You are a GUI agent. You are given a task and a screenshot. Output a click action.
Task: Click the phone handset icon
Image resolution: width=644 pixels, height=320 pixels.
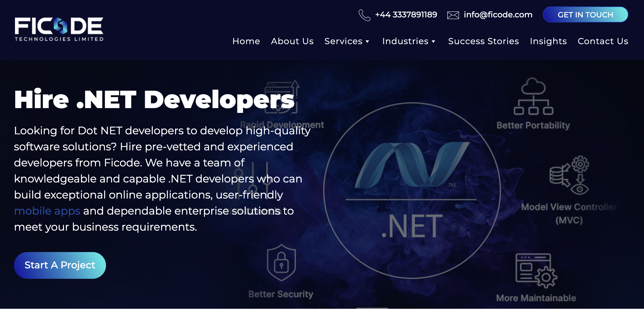364,15
